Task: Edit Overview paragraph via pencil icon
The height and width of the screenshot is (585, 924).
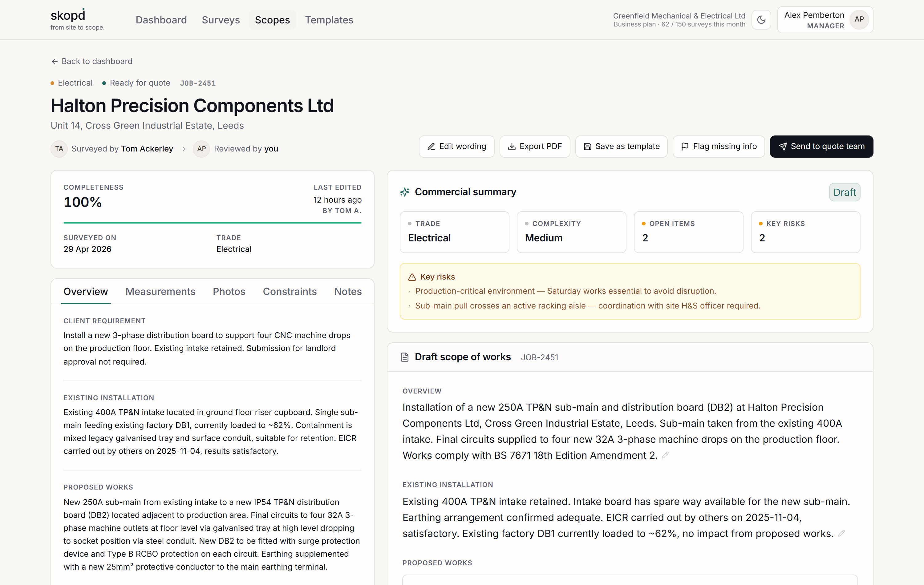Action: coord(665,455)
